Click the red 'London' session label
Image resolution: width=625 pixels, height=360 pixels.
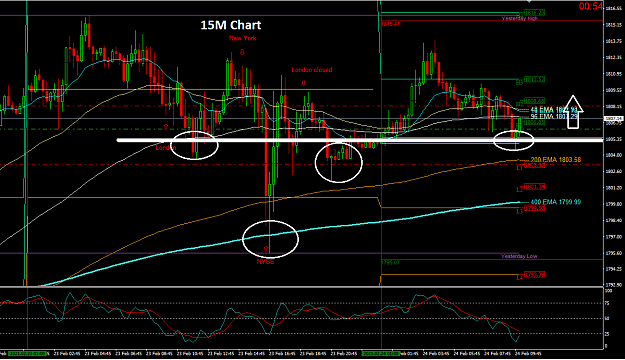click(x=166, y=148)
